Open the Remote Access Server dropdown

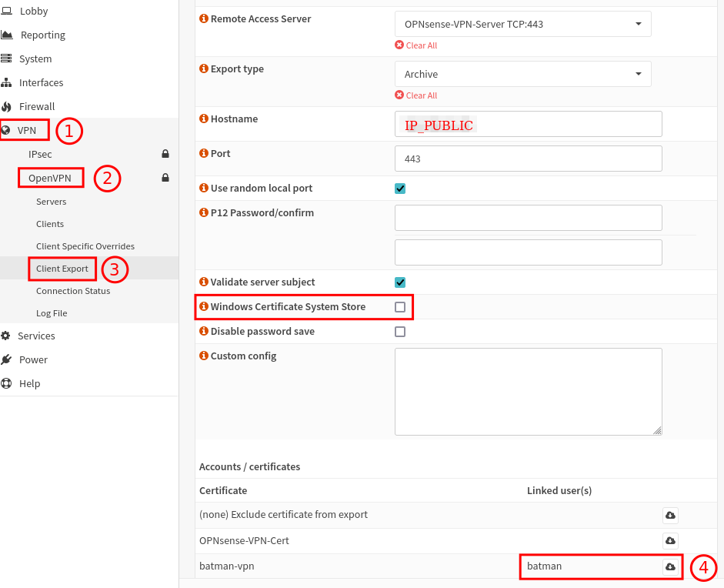point(522,24)
